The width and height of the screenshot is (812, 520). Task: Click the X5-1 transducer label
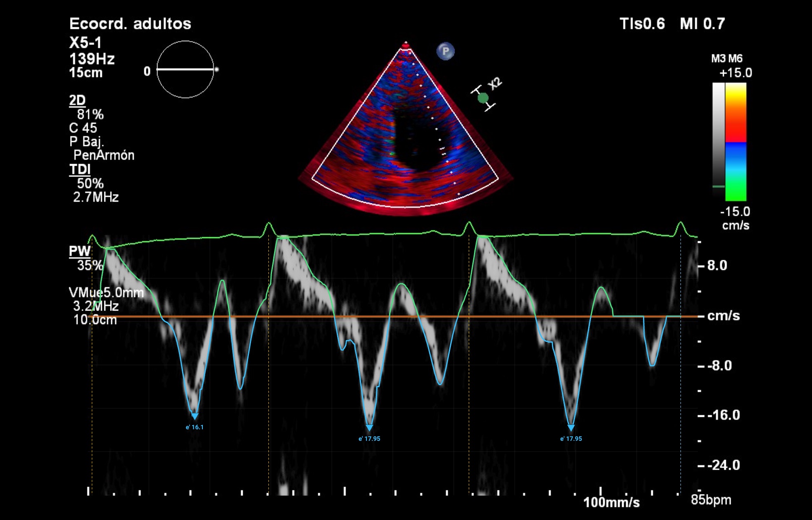(x=85, y=43)
